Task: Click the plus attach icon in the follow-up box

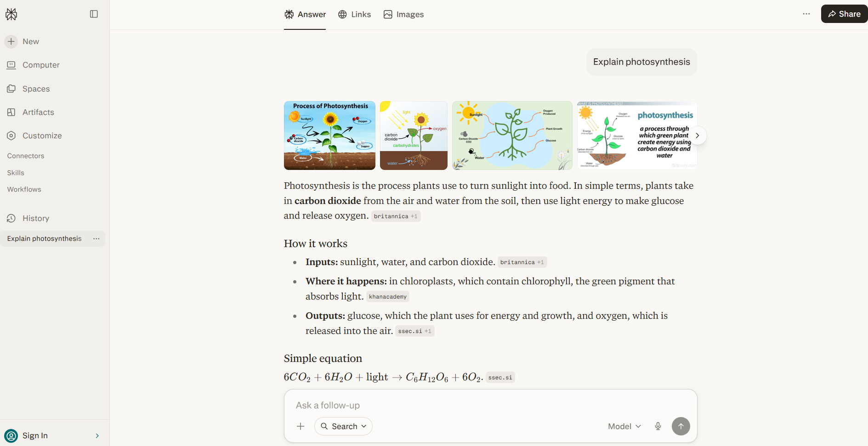Action: tap(301, 426)
